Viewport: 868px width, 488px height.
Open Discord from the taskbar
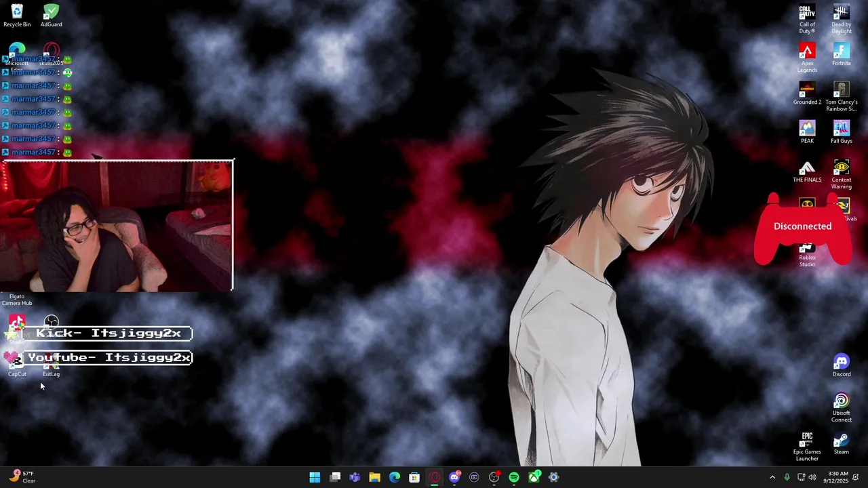click(x=454, y=477)
